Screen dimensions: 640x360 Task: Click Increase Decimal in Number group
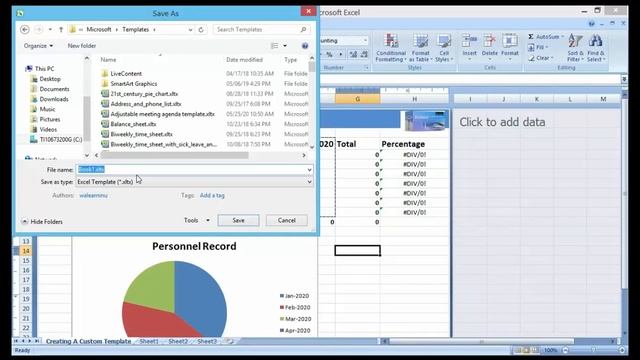[353, 54]
